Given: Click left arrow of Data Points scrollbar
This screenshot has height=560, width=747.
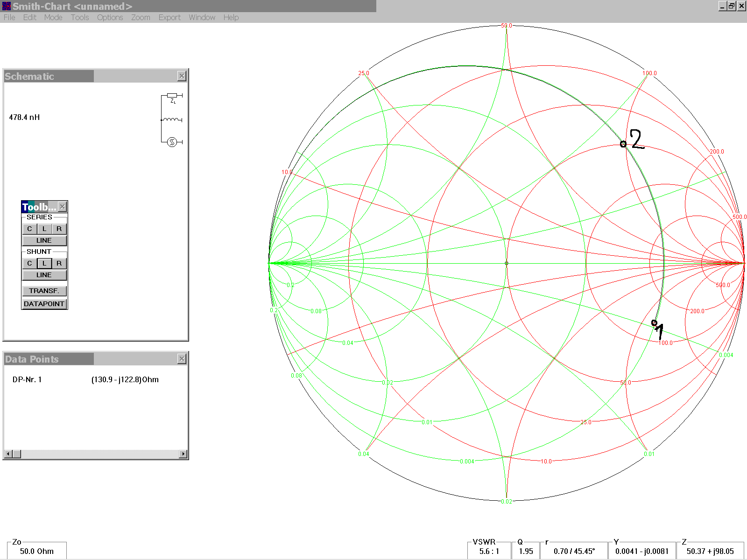Looking at the screenshot, I should pos(8,454).
